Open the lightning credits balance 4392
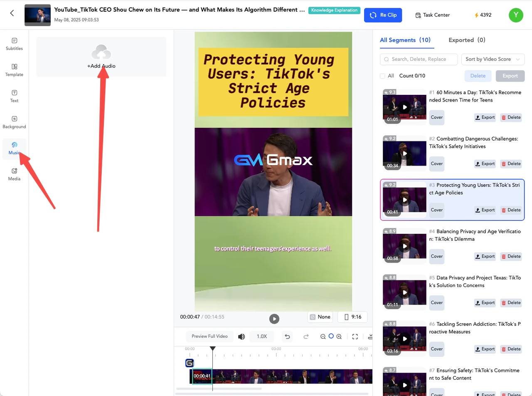 [483, 15]
